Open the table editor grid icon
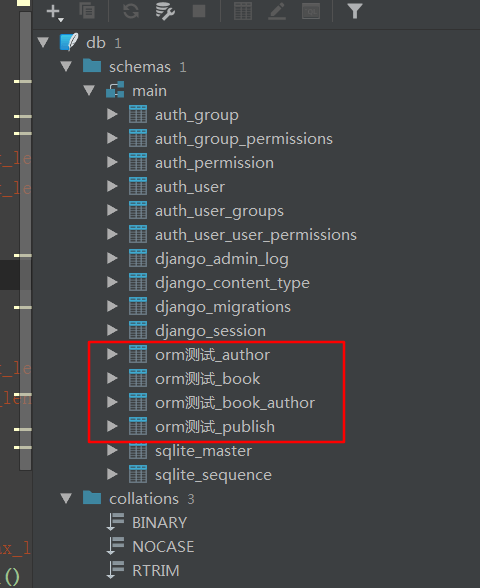The height and width of the screenshot is (588, 480). pyautogui.click(x=243, y=11)
